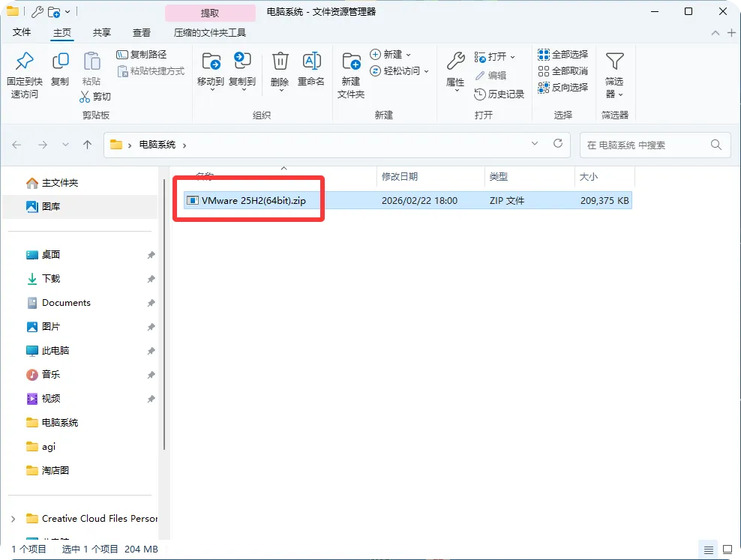Screen dimensions: 741x560
Task: Open the recent locations dropdown chevron
Action: click(x=66, y=145)
